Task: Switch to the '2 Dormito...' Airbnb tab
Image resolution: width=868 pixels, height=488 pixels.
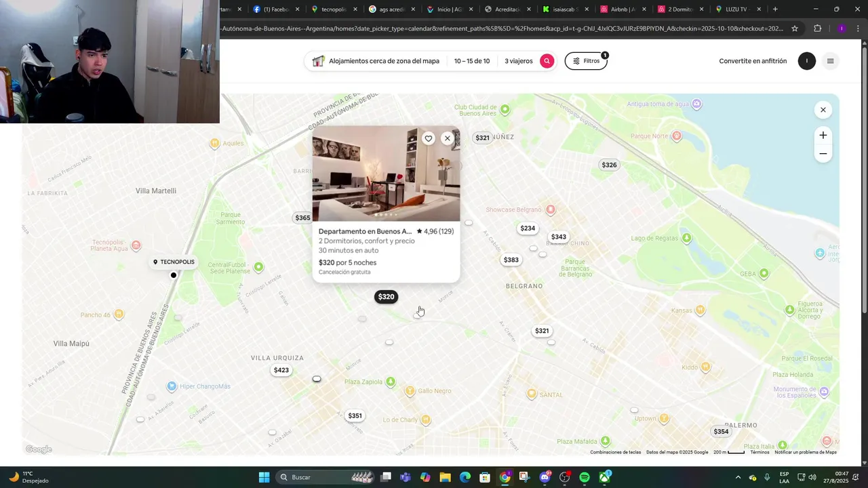Action: click(x=680, y=9)
